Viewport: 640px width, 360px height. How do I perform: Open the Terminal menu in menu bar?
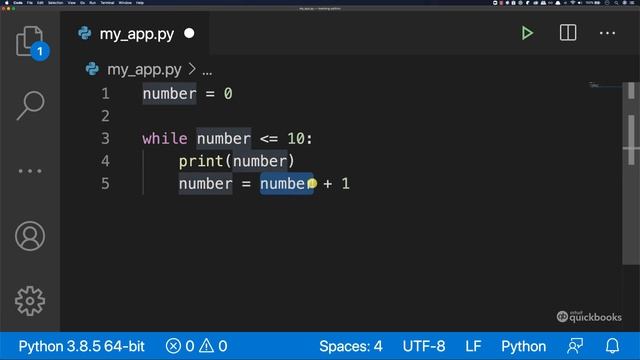point(107,3)
